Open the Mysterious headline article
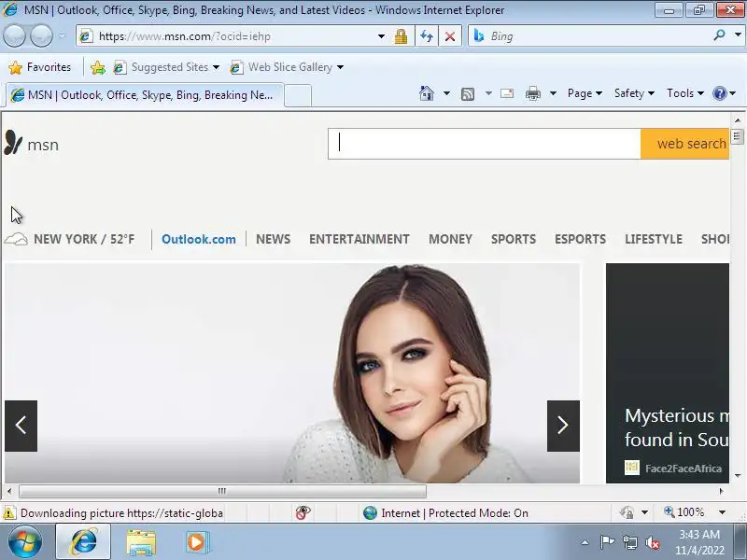The height and width of the screenshot is (560, 747). pos(676,427)
